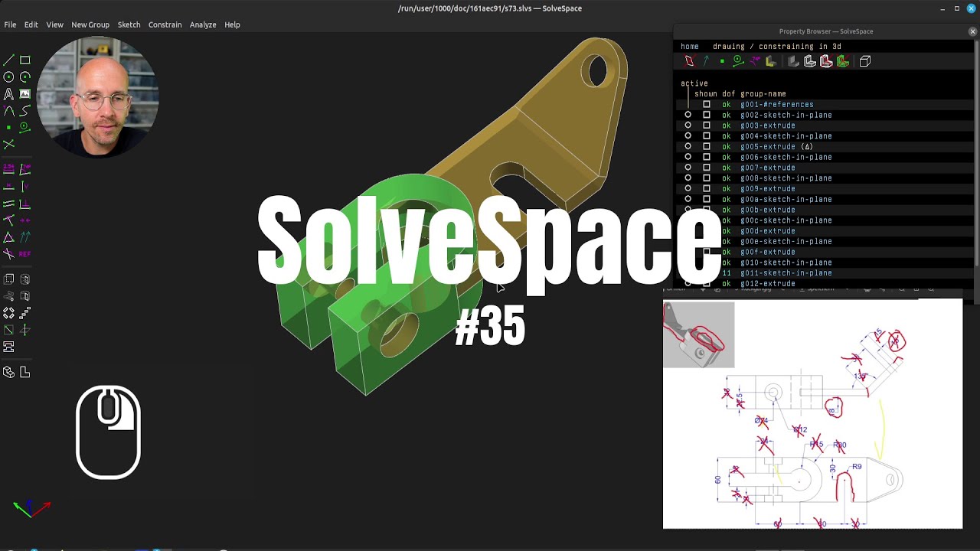Open the Analyze menu
980x551 pixels.
coord(203,24)
